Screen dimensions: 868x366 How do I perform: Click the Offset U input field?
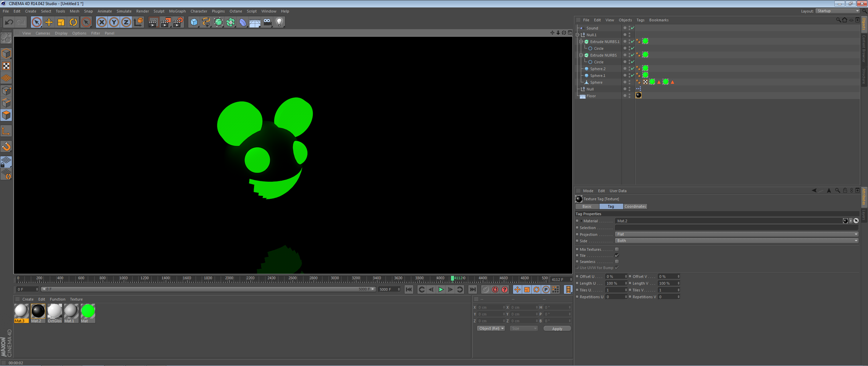point(614,277)
